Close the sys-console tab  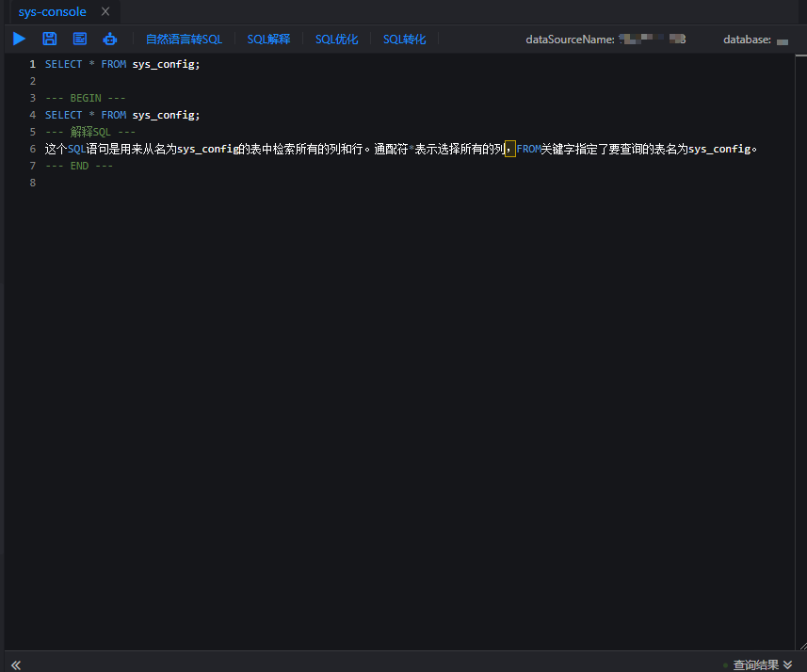tap(105, 11)
